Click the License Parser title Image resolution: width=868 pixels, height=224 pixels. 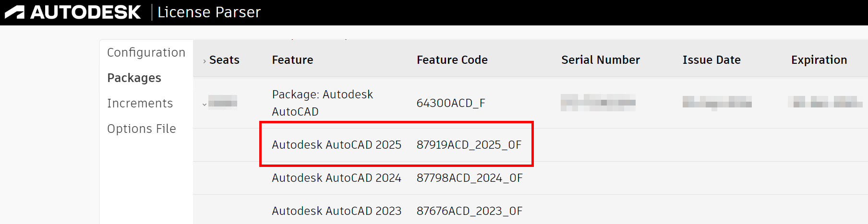click(209, 12)
